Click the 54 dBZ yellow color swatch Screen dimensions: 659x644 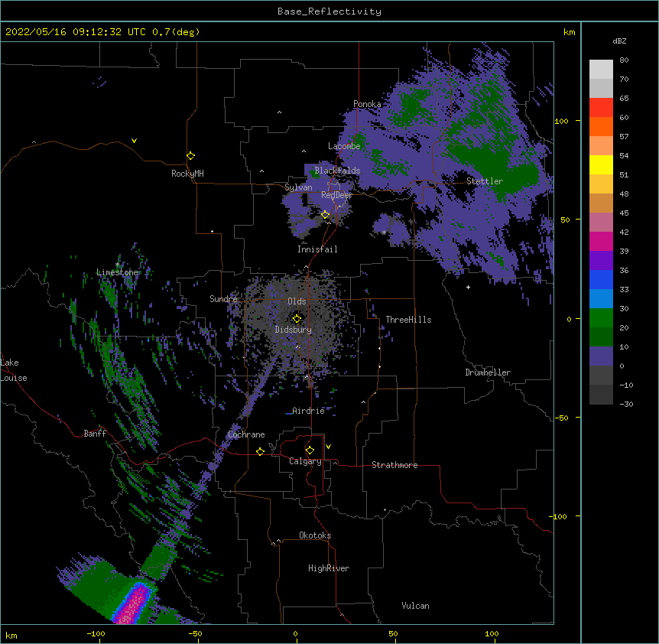[x=601, y=164]
